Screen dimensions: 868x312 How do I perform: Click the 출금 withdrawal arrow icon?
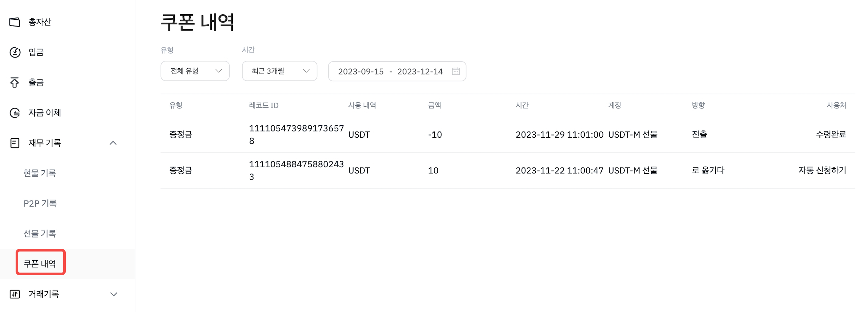pos(15,83)
